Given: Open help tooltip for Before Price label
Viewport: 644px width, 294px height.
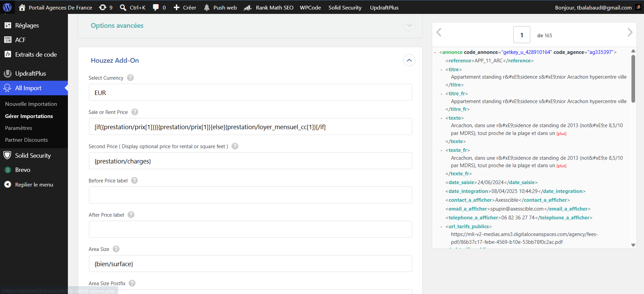Looking at the screenshot, I should click(x=134, y=180).
